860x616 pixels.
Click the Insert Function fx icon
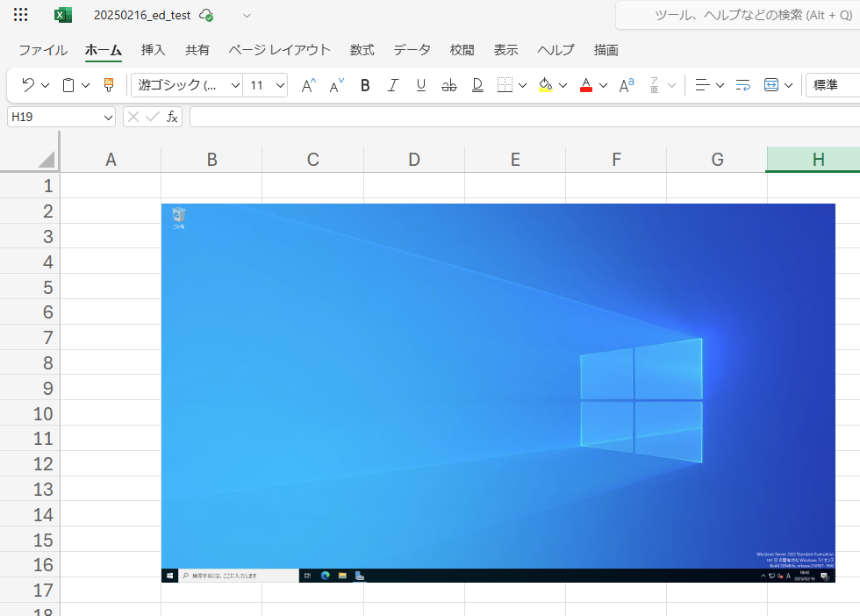pos(172,117)
